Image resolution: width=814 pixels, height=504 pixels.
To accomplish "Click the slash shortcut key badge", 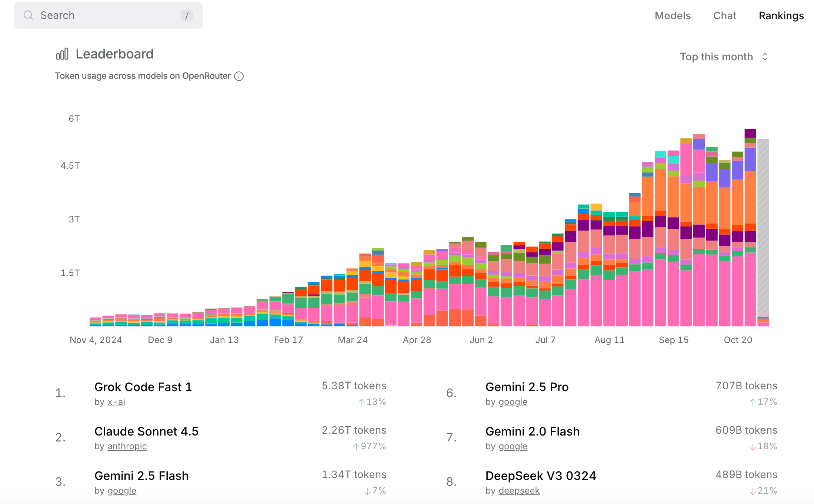I will coord(187,16).
